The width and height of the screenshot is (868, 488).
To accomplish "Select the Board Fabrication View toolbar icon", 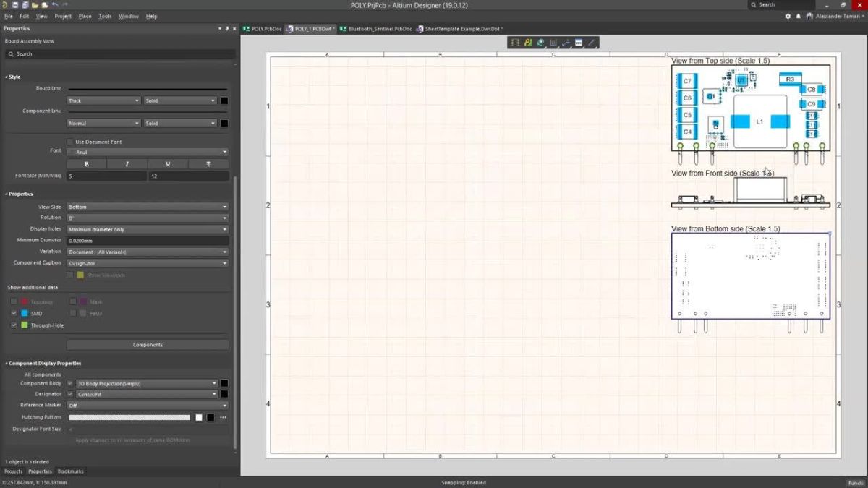I will pos(528,43).
